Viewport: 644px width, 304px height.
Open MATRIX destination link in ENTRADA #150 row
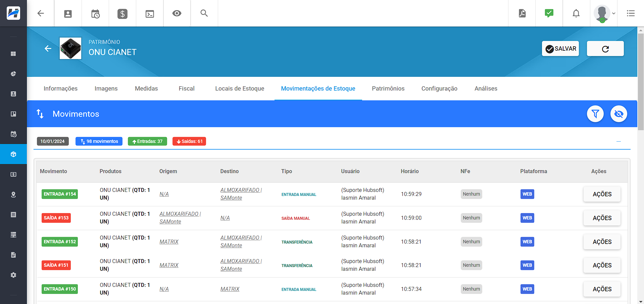(230, 289)
